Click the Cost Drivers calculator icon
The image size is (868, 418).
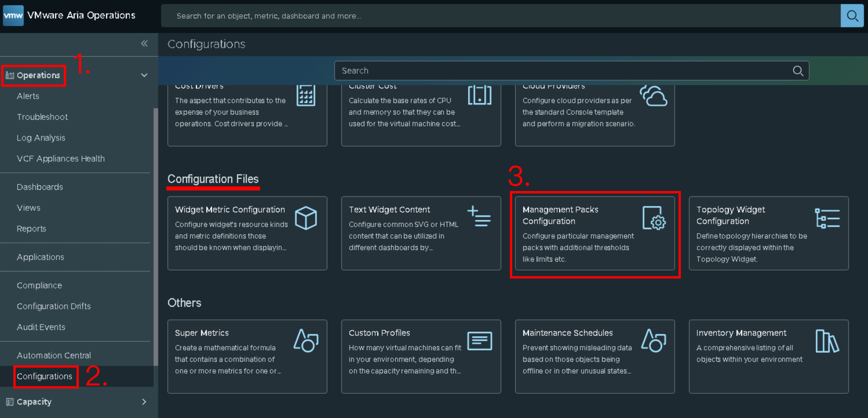pos(306,96)
